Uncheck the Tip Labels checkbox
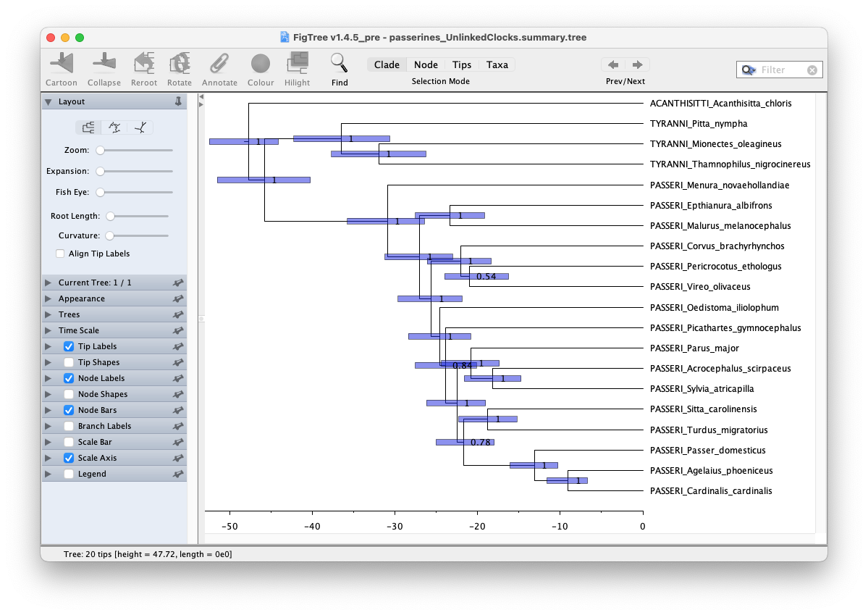The width and height of the screenshot is (868, 615). tap(69, 346)
